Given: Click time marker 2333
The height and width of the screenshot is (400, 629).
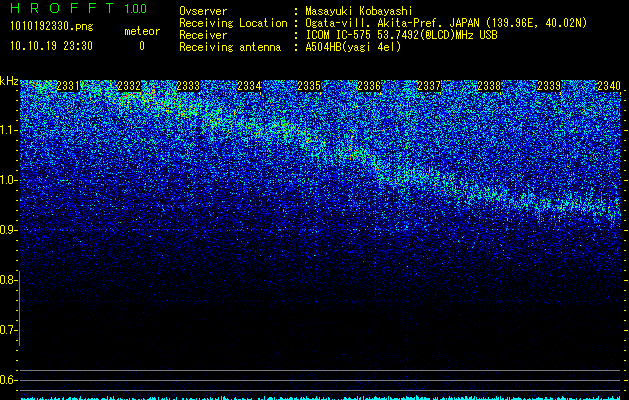Looking at the screenshot, I should [189, 86].
